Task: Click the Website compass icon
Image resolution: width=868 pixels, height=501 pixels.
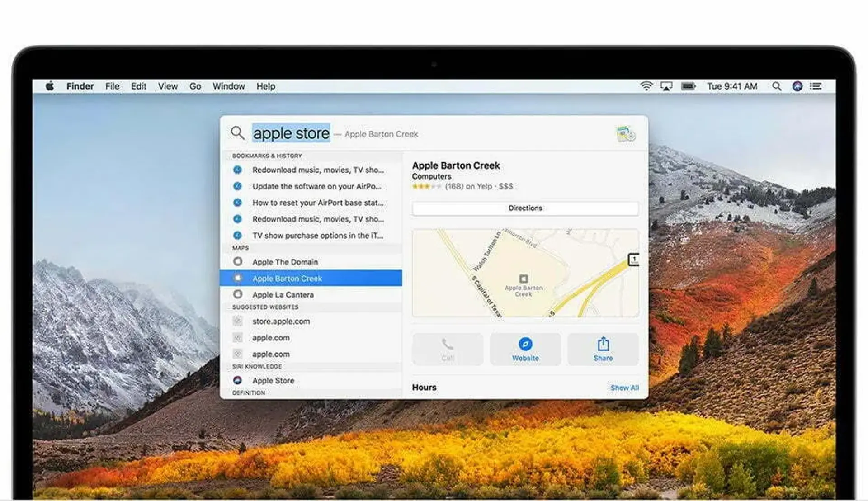Action: point(525,344)
